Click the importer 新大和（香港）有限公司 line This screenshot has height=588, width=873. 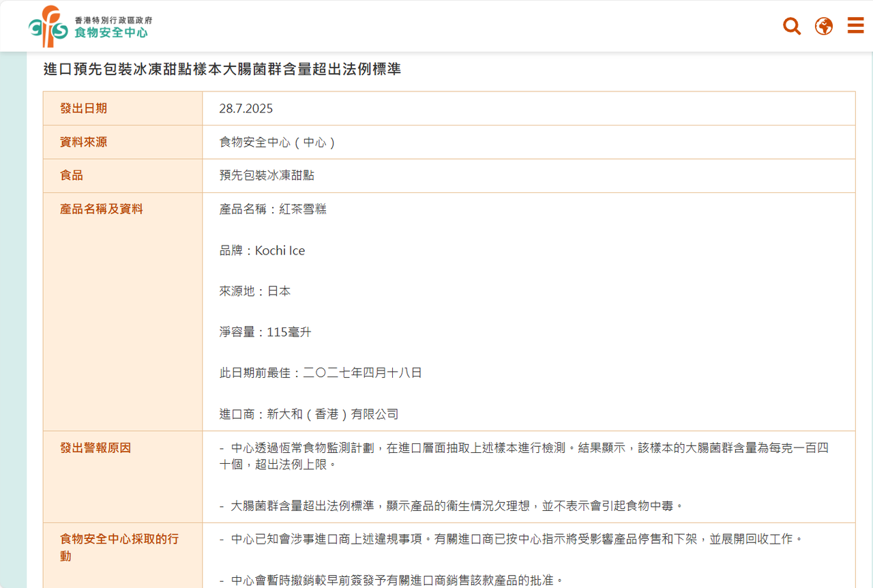click(309, 414)
